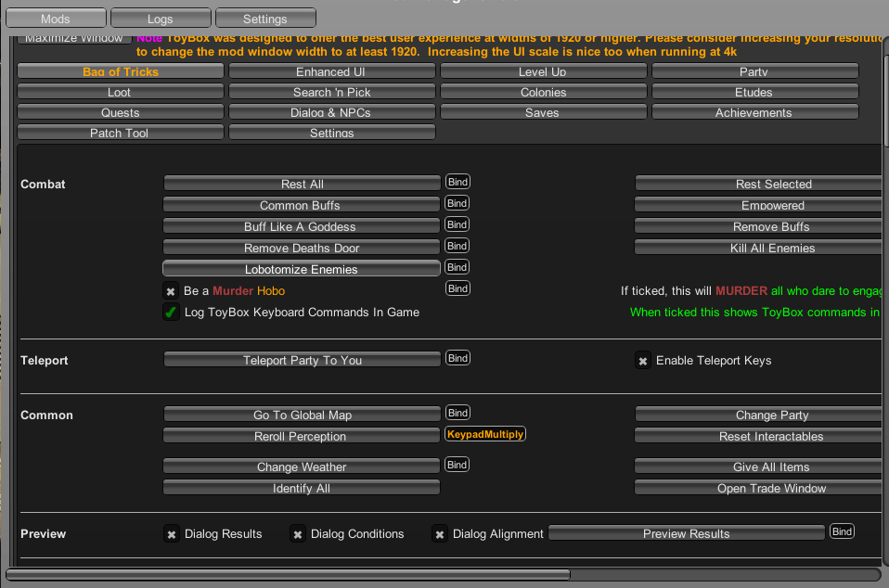Screen dimensions: 889x588
Task: Open the Saves tab
Action: click(x=543, y=112)
